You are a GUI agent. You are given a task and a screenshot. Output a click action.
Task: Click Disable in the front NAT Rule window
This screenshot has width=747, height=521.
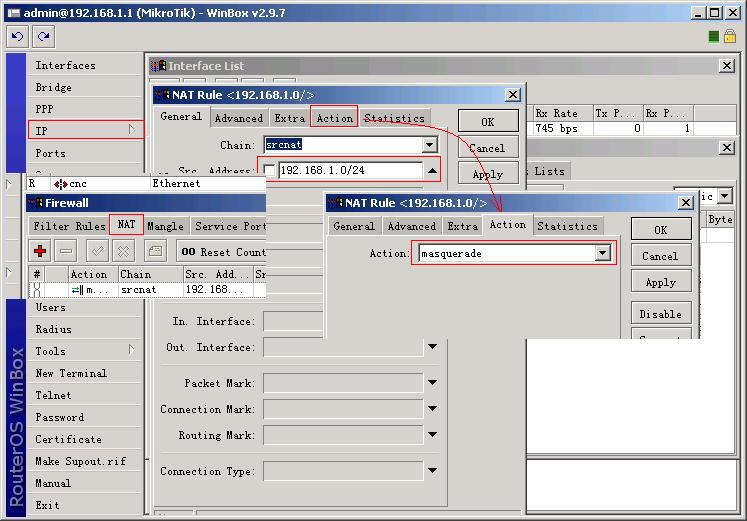tap(661, 314)
